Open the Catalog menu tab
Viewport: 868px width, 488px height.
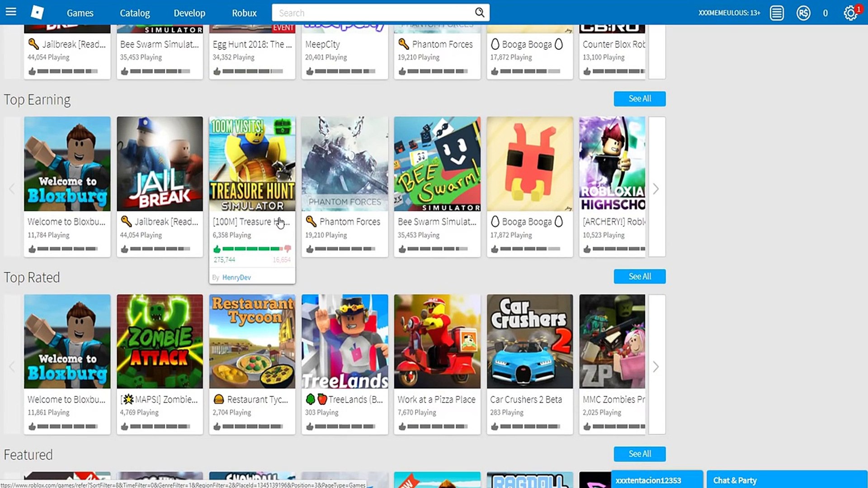135,13
